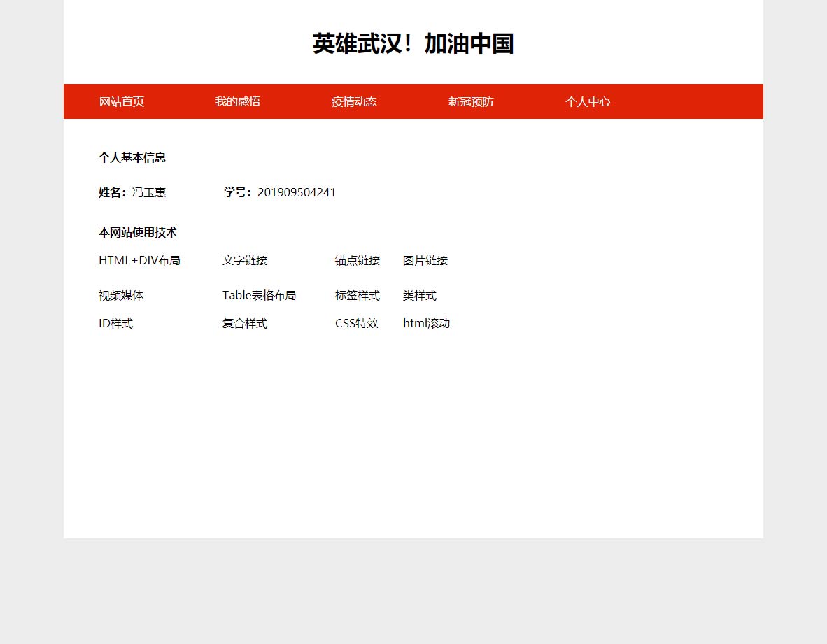Click the HTML+DIV布局 cell
Screen dimensions: 827x644
(140, 260)
